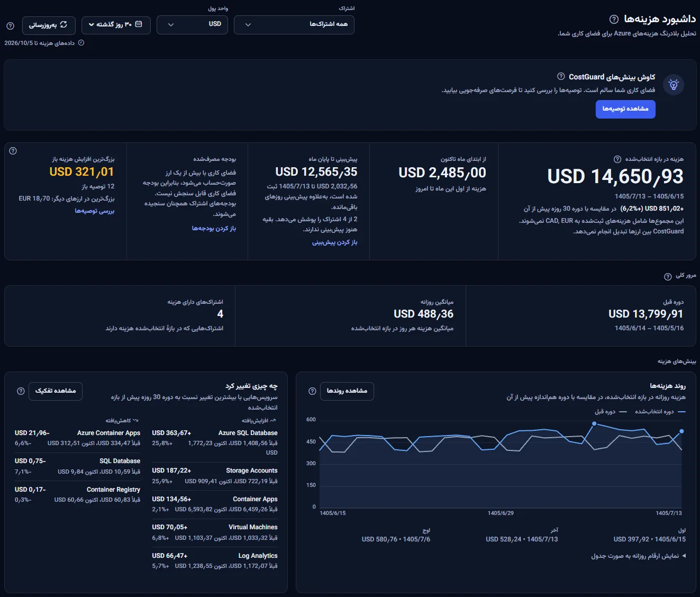The image size is (700, 597).
Task: Click the info icon beside cost data date
Action: [x=81, y=43]
